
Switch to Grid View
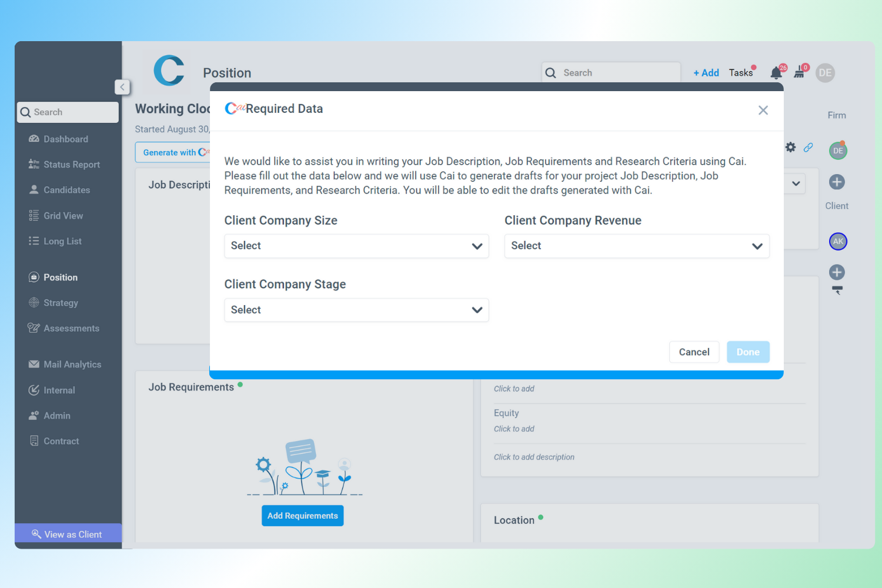(x=56, y=216)
